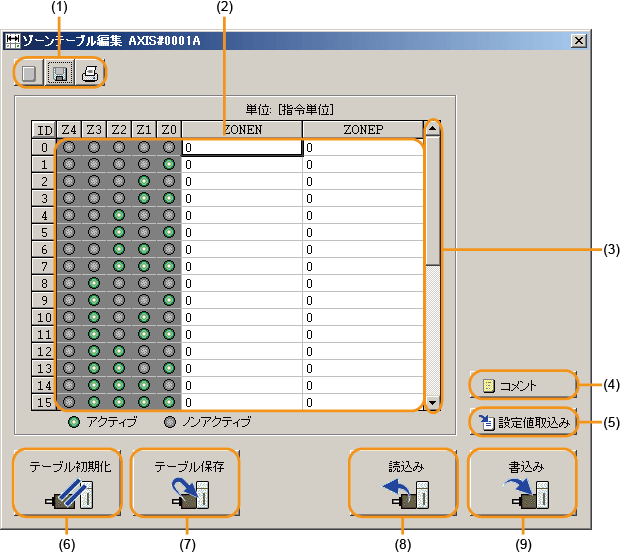The image size is (620, 553).
Task: Click the 読込み read from device button
Action: click(x=406, y=483)
